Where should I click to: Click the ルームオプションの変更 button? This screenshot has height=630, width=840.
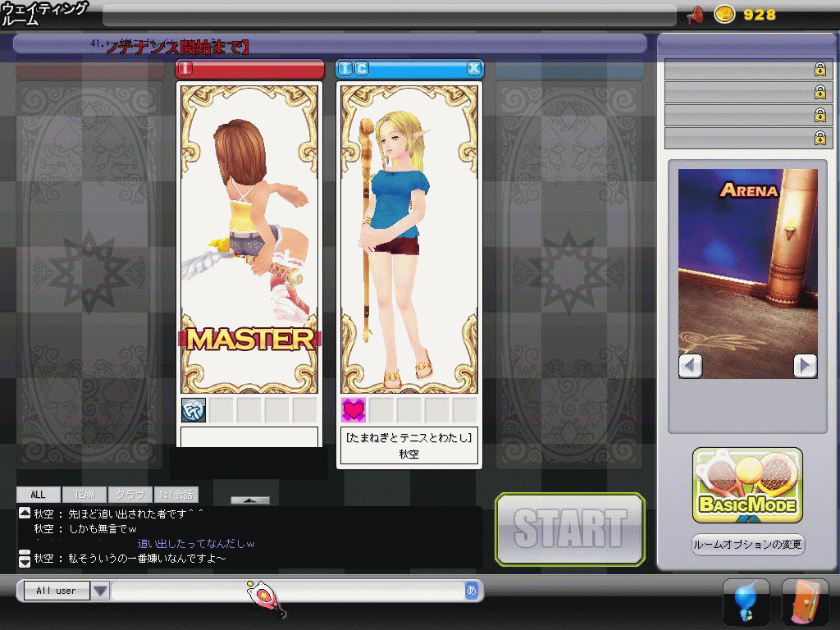coord(747,545)
